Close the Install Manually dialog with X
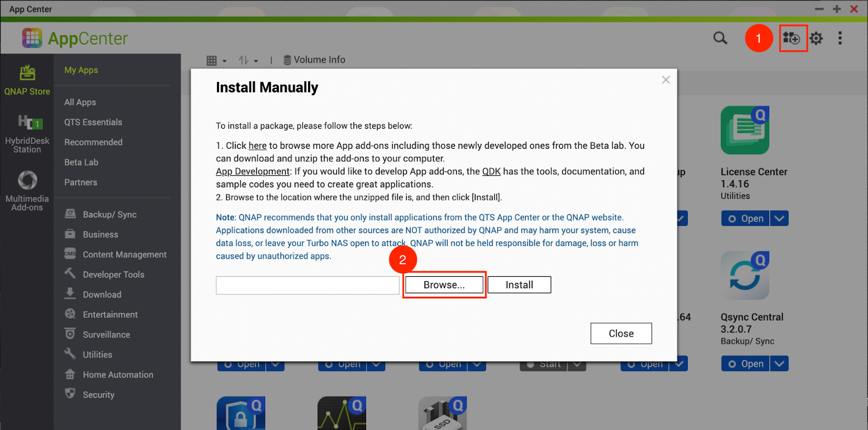The height and width of the screenshot is (430, 868). point(666,80)
